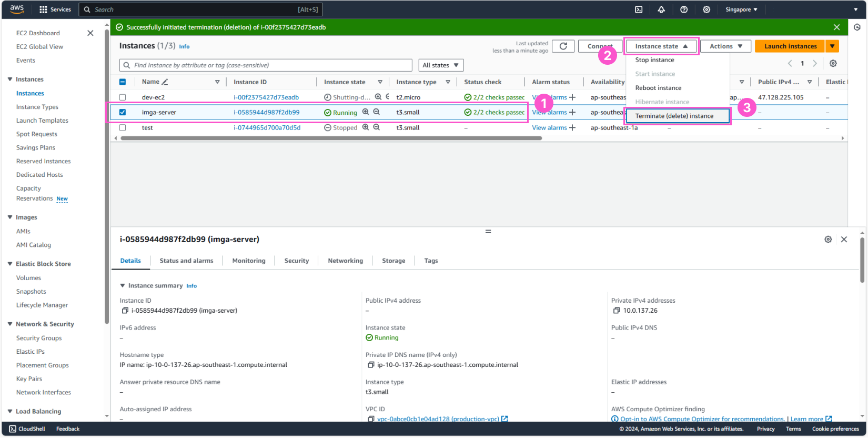The image size is (868, 438).
Task: Collapse the Images sidebar group
Action: pyautogui.click(x=10, y=217)
